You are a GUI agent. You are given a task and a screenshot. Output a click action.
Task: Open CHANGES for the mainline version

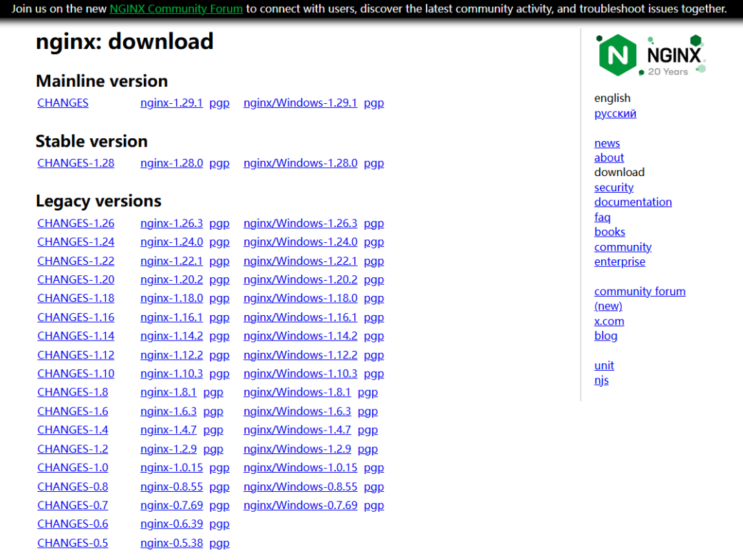[63, 102]
